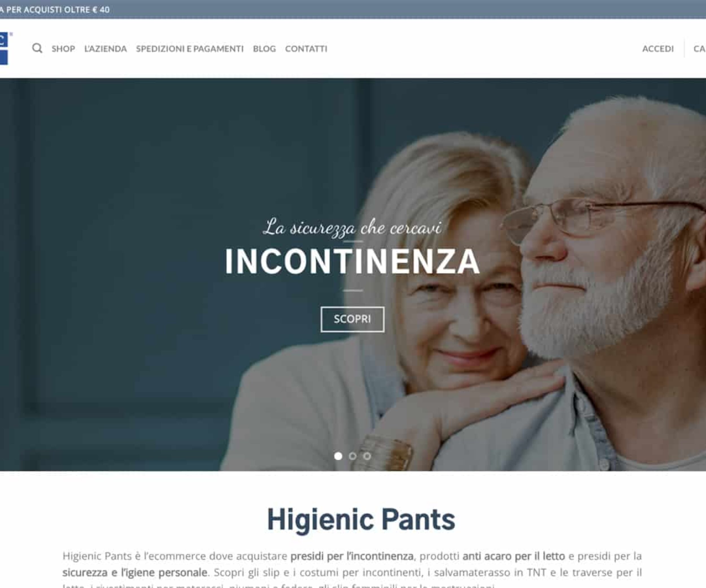Switch to the second slide dot
Viewport: 706px width, 588px height.
click(x=352, y=456)
